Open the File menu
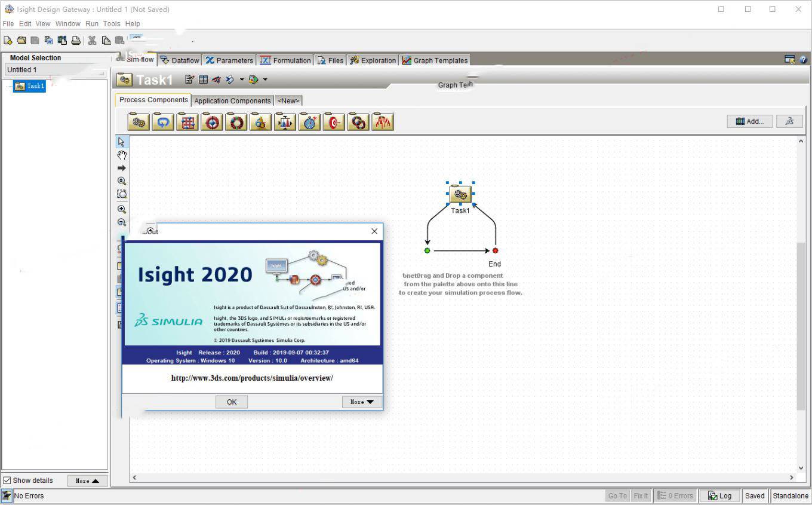 8,23
